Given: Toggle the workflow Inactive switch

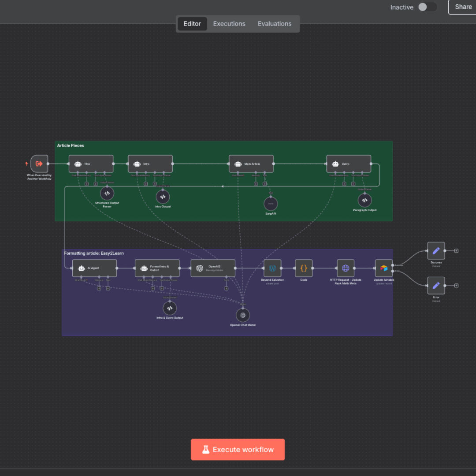Looking at the screenshot, I should click(x=427, y=7).
